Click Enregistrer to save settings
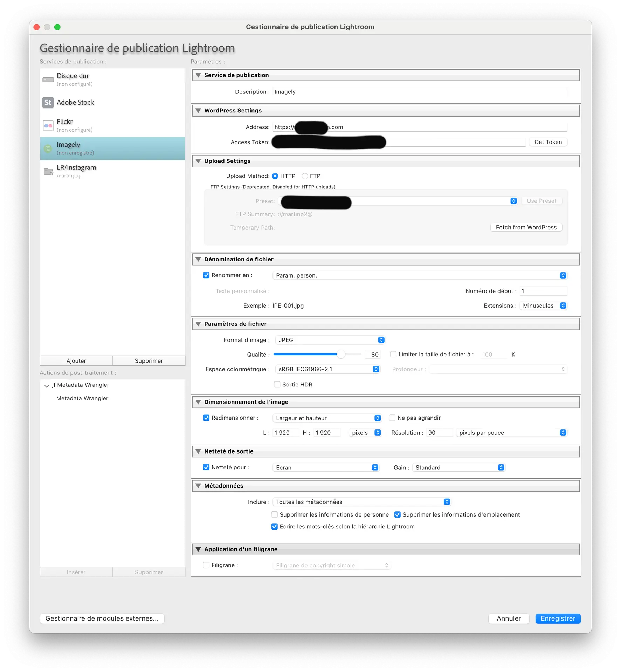 (558, 618)
